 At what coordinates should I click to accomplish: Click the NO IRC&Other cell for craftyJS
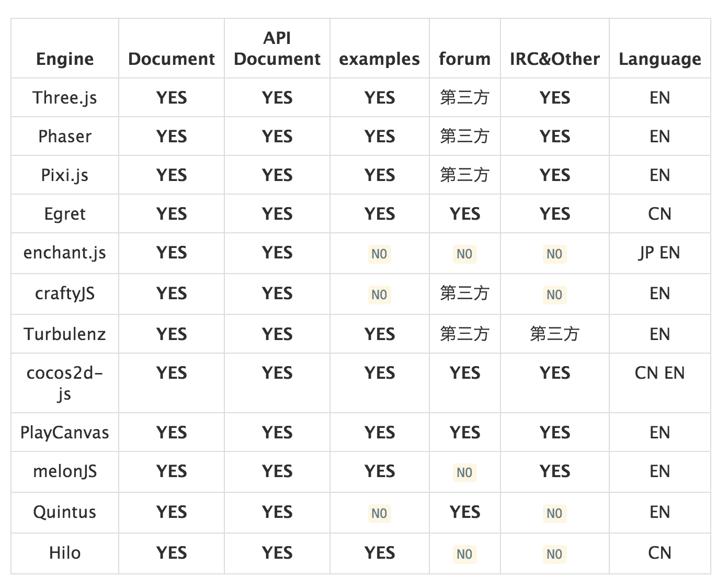coord(554,295)
